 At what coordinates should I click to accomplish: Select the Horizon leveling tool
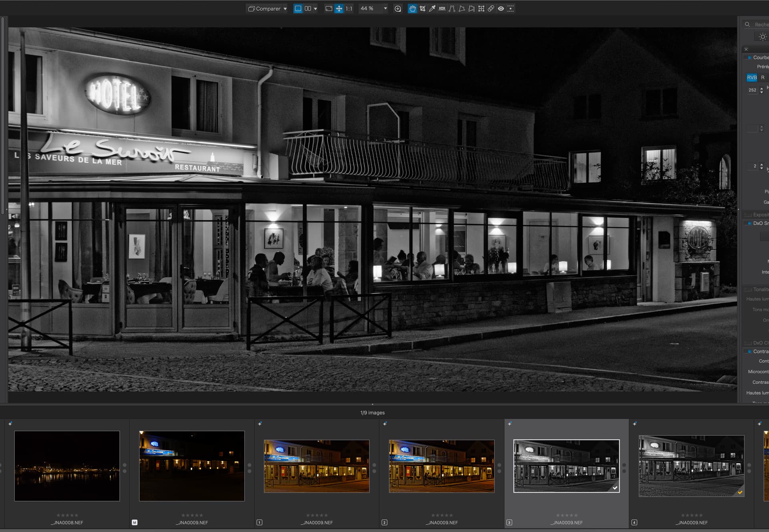coord(442,8)
